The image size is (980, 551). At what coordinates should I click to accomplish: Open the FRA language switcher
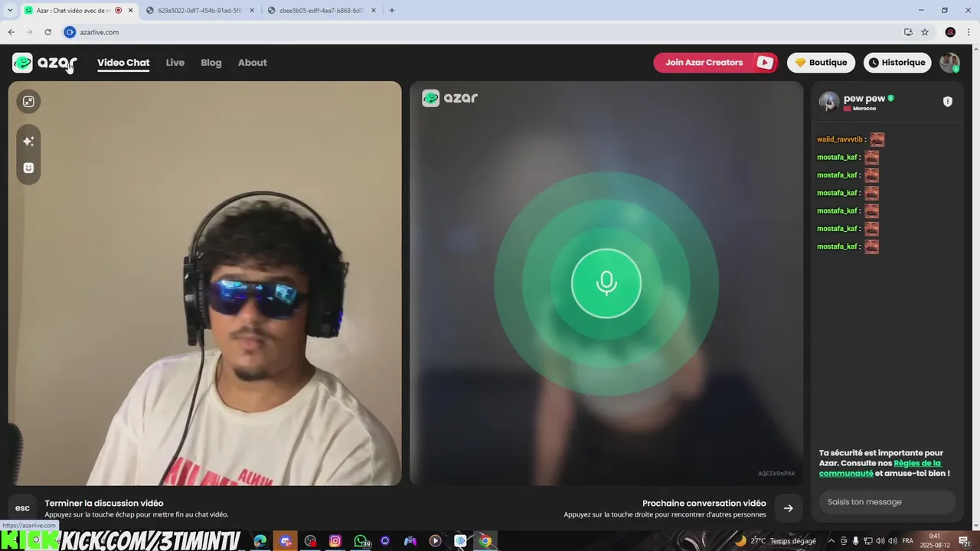[x=908, y=541]
